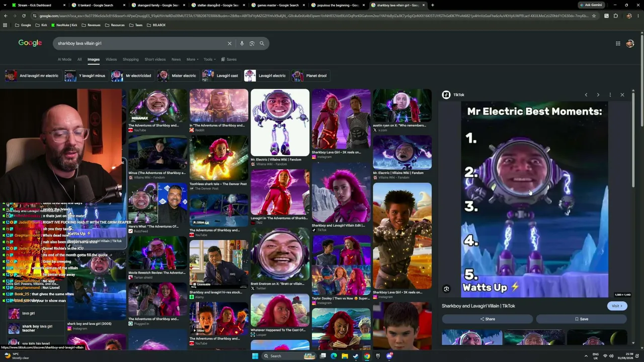Open the Saves collection
Viewport: 644px width, 362px height.
click(229, 59)
